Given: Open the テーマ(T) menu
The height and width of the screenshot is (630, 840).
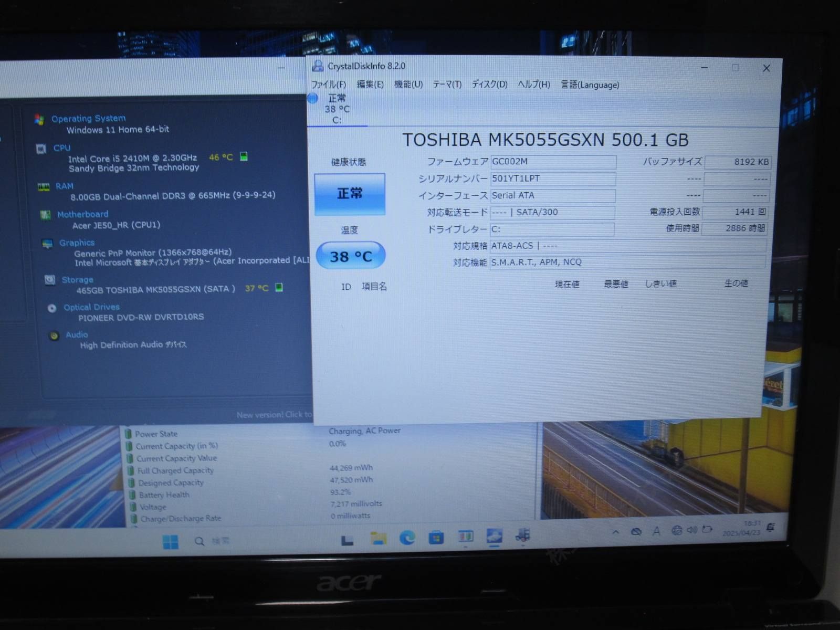Looking at the screenshot, I should pos(447,85).
